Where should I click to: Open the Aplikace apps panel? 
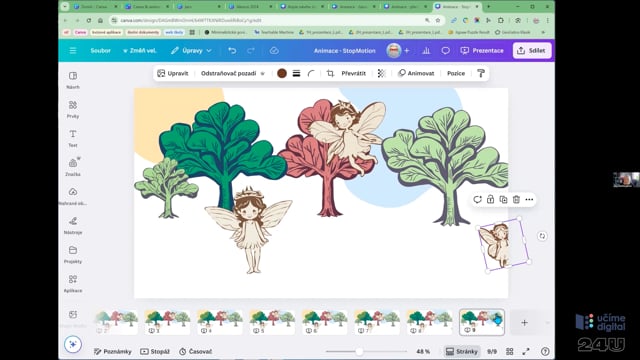point(73,283)
